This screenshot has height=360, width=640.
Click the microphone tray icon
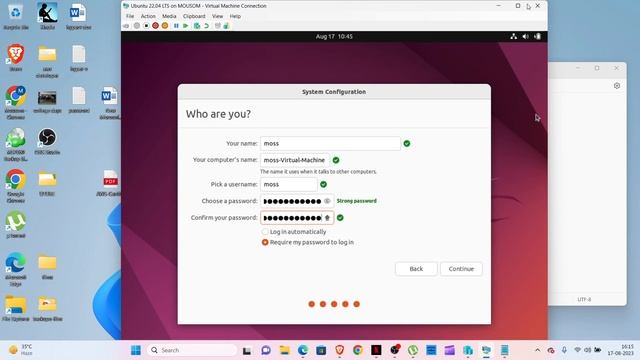coord(564,350)
